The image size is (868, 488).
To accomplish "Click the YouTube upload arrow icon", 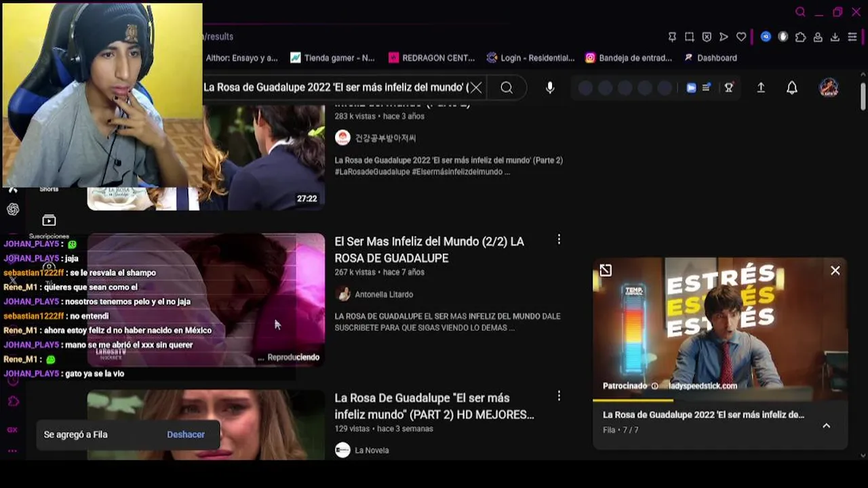I will (761, 87).
